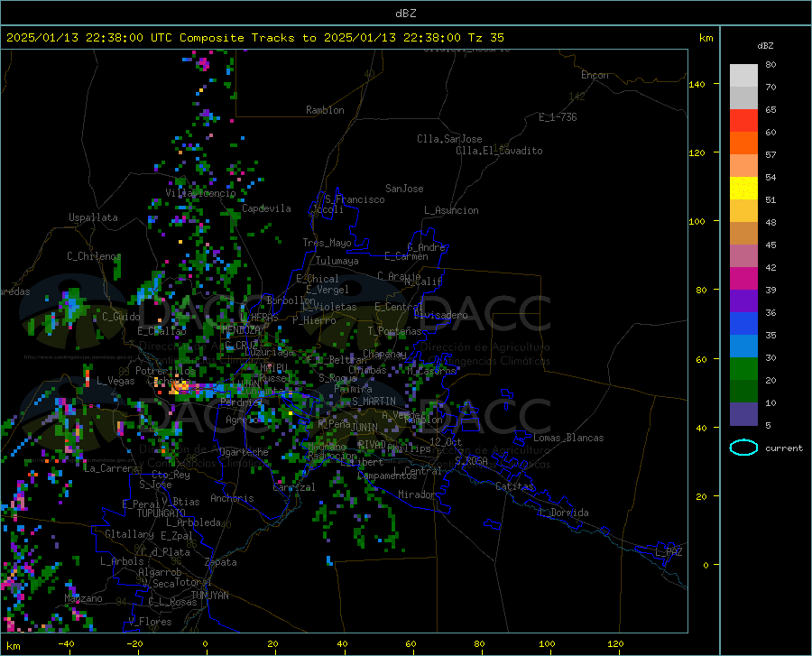Click the intense orange storm cell near Cacheuta

[179, 385]
